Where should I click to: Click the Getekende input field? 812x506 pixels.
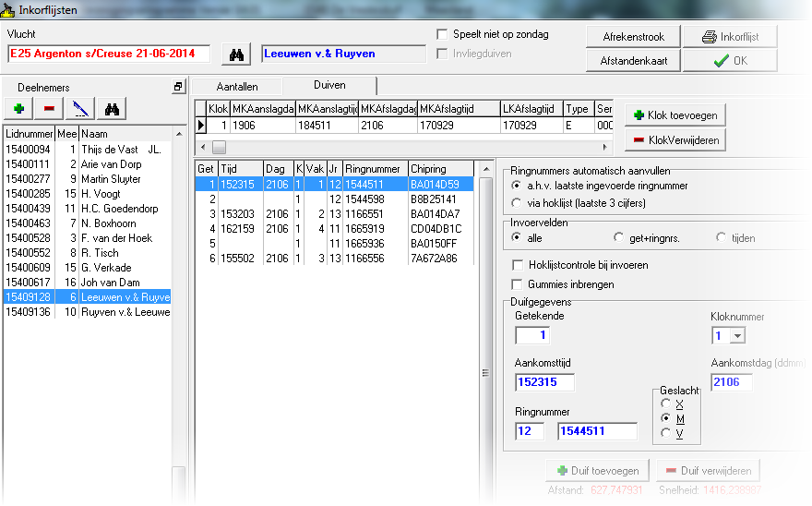pos(532,335)
